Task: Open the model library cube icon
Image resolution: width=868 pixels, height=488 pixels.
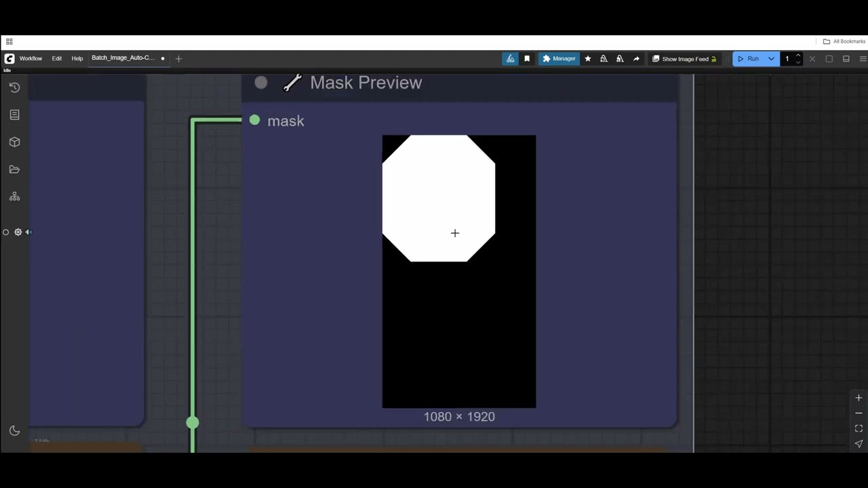Action: pos(14,142)
